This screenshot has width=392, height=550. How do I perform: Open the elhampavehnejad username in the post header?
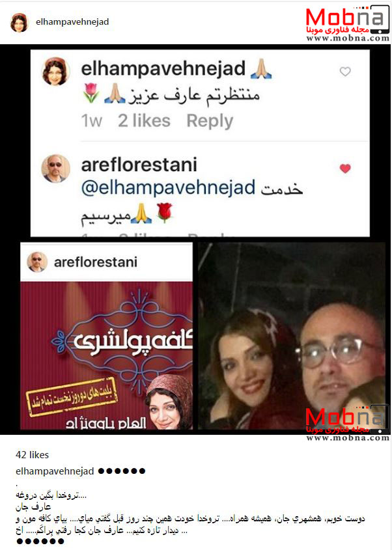click(72, 21)
